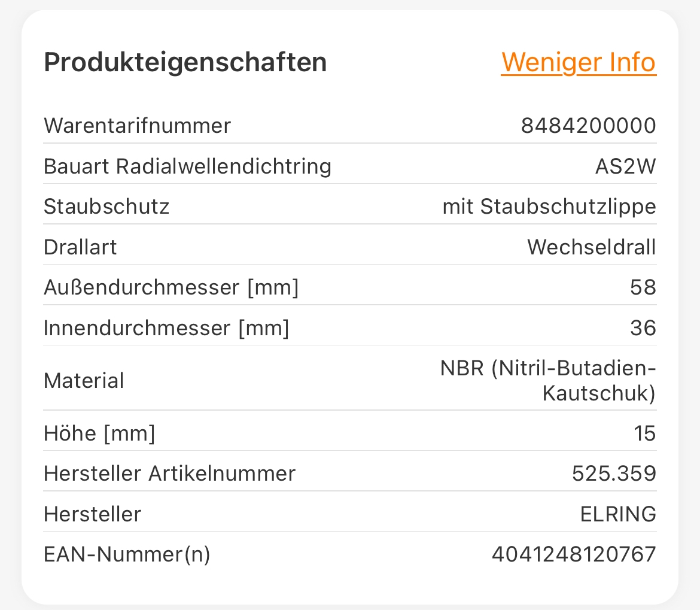Select the manufacturer article number 525.359
The image size is (700, 610).
pyautogui.click(x=614, y=474)
